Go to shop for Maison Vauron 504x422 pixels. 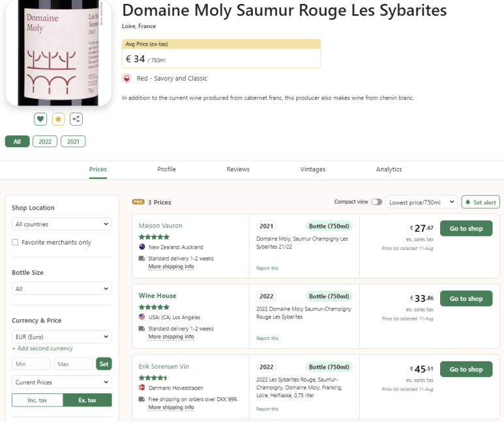(466, 229)
